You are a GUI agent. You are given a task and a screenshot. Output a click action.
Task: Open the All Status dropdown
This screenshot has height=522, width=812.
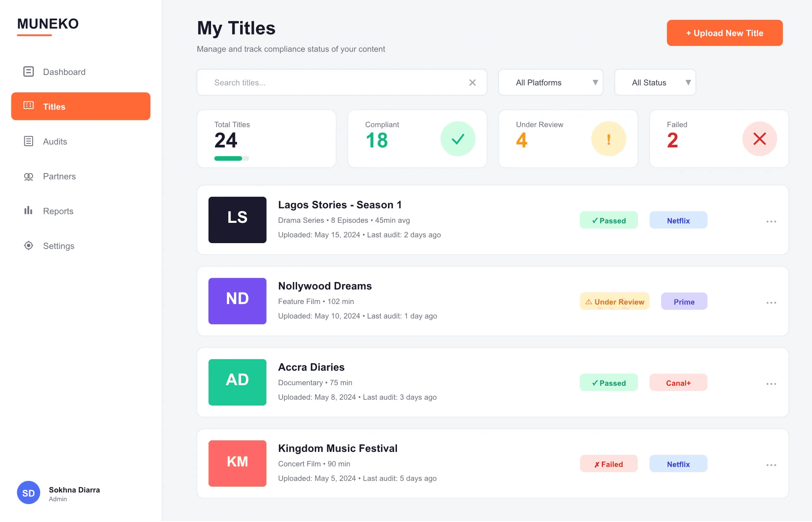pyautogui.click(x=655, y=83)
